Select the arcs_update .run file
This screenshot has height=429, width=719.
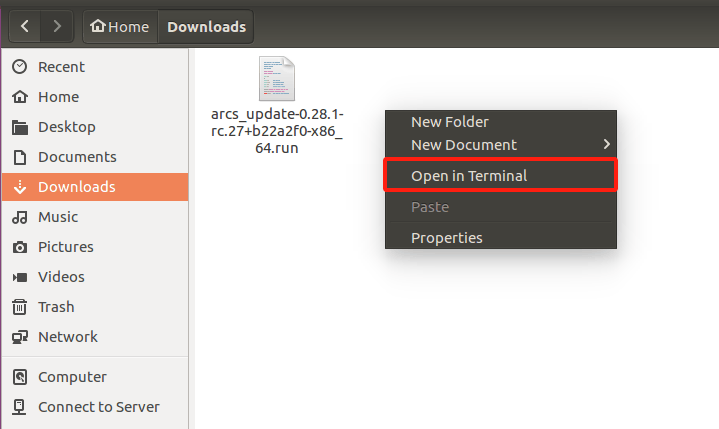coord(277,105)
